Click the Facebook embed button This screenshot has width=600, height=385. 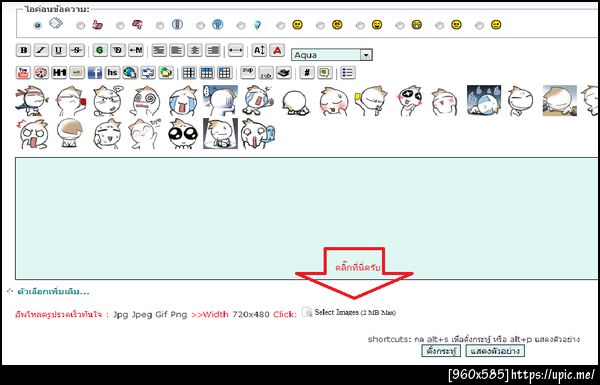(95, 72)
